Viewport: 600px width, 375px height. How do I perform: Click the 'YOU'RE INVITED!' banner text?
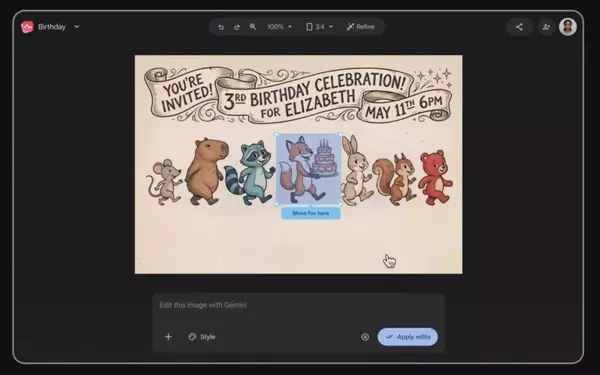pos(187,93)
